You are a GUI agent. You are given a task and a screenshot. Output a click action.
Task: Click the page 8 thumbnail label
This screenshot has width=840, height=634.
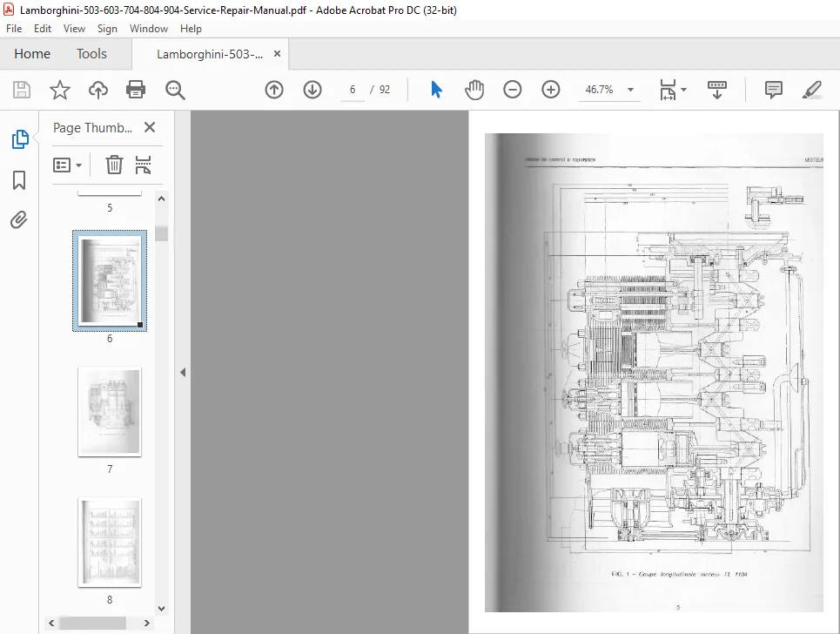[x=110, y=600]
